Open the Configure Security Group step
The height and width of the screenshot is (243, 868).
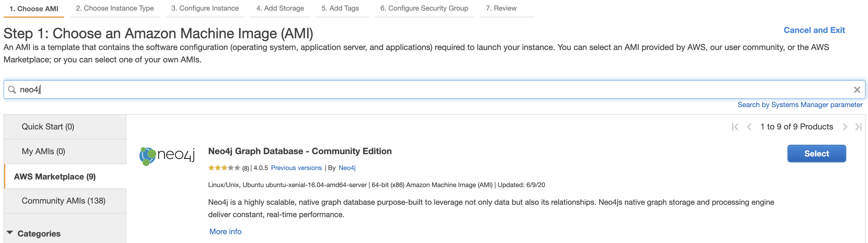click(x=424, y=9)
